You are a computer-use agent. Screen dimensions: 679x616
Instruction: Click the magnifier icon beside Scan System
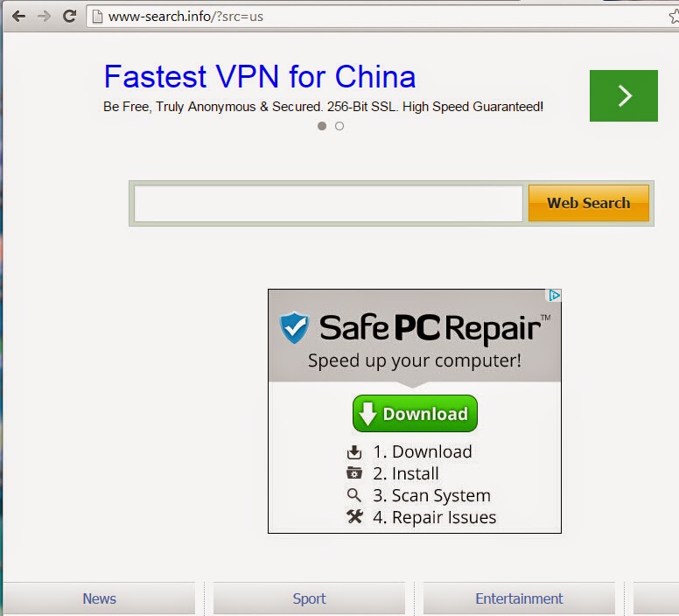[353, 494]
